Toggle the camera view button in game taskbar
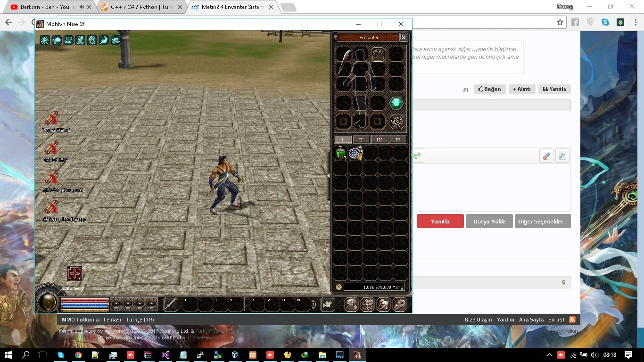The height and width of the screenshot is (362, 644). pos(327,304)
